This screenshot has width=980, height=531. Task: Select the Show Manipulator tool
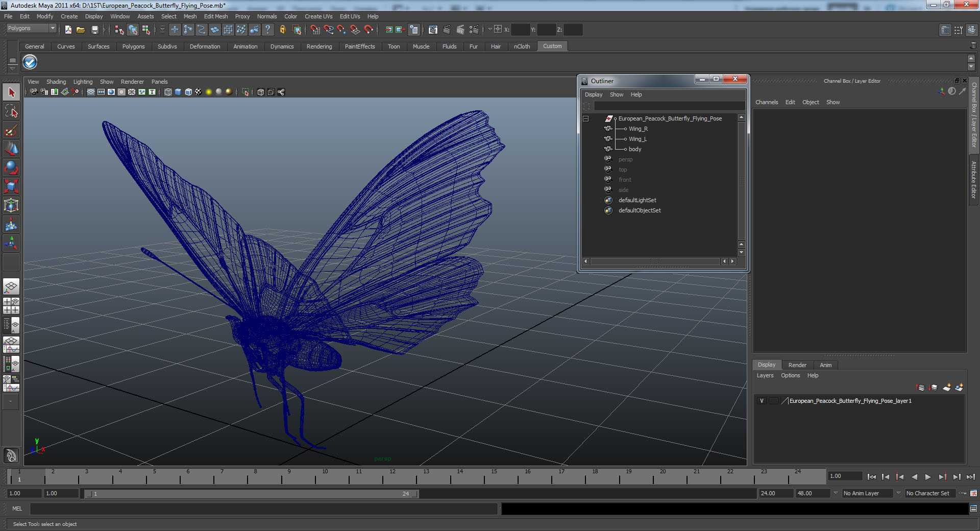tap(11, 243)
